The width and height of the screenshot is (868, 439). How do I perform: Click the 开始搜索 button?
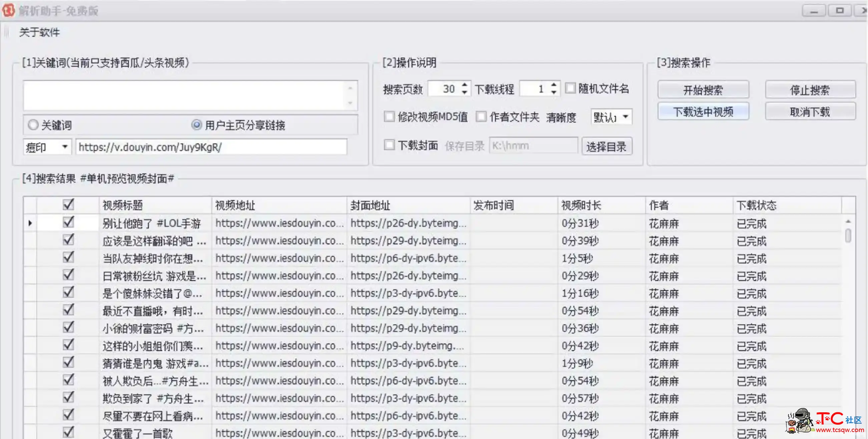[703, 90]
